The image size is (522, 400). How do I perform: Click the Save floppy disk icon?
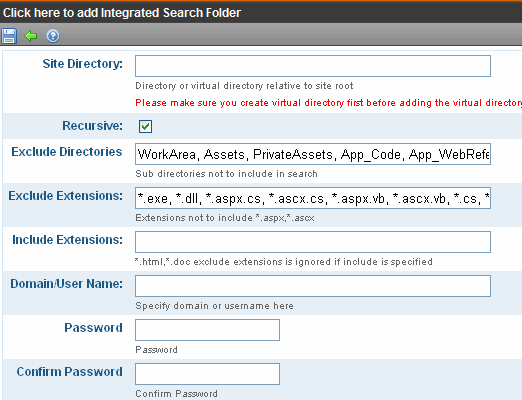[9, 36]
